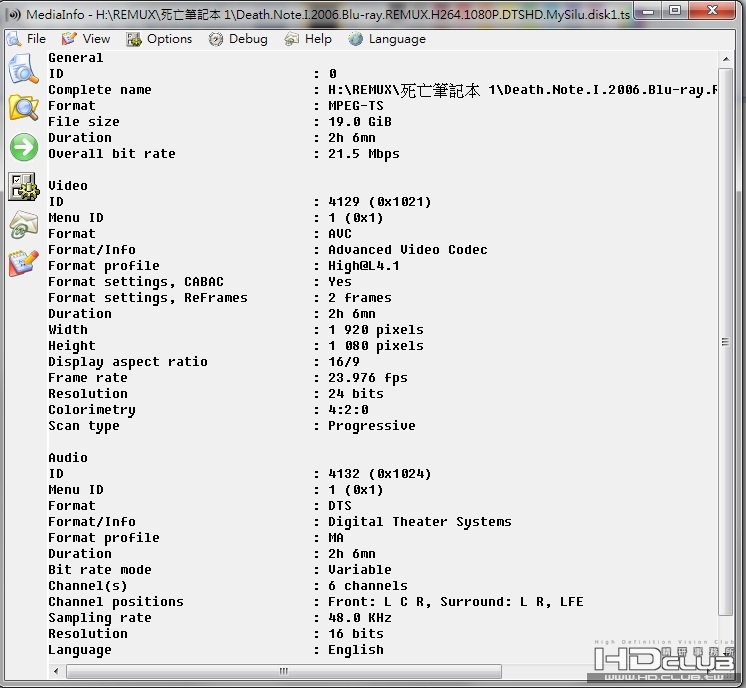Open the preferences checklist gear icon
Viewport: 746px width, 688px height.
23,186
